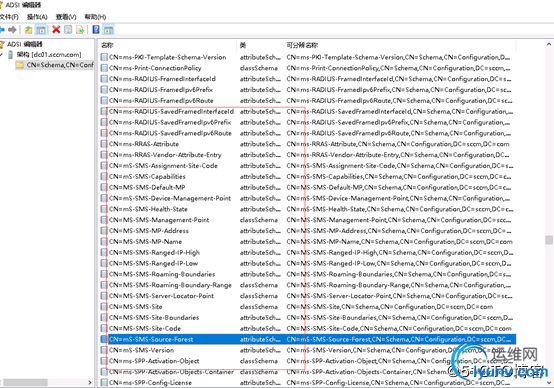This screenshot has width=554, height=388.
Task: Click the list scrollbar up arrow
Action: [x=549, y=45]
